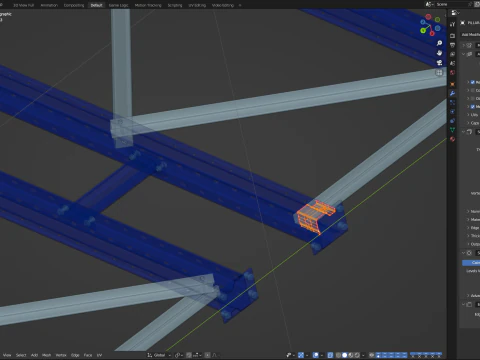Select solid viewport shading
The image size is (480, 360).
pos(344,355)
